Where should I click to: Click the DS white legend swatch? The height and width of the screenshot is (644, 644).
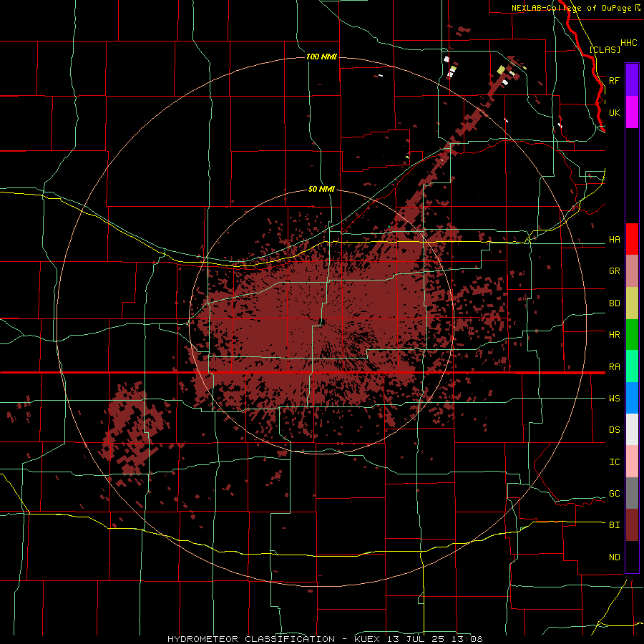point(632,429)
